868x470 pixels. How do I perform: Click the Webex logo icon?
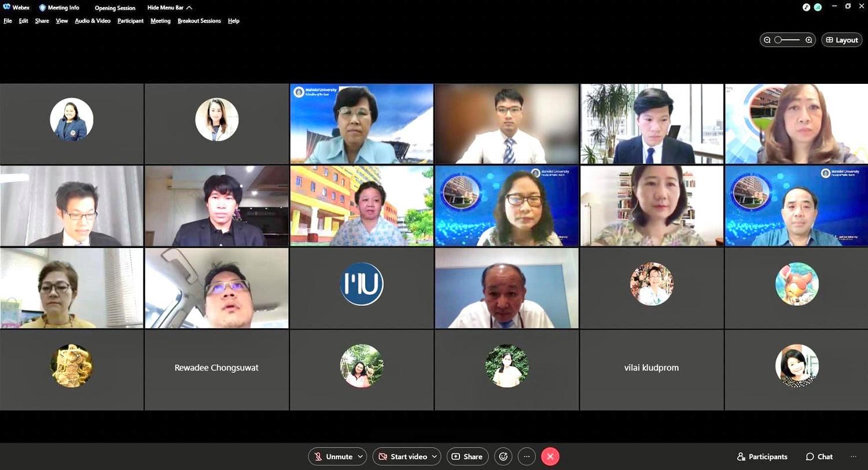(7, 8)
